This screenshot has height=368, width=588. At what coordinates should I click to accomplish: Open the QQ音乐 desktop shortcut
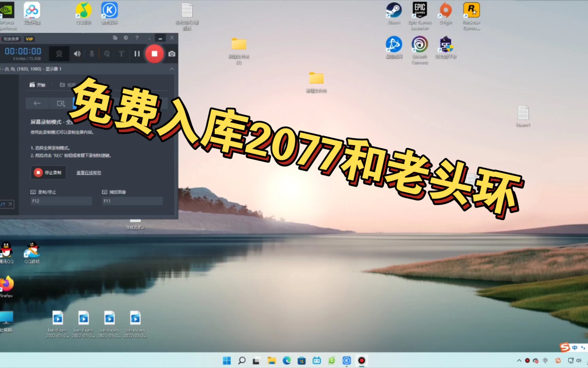[84, 14]
